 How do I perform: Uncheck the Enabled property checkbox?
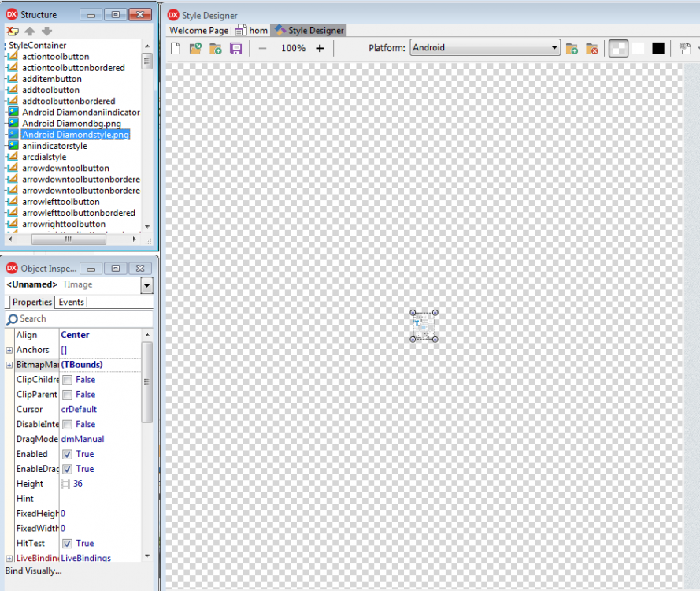tap(68, 455)
